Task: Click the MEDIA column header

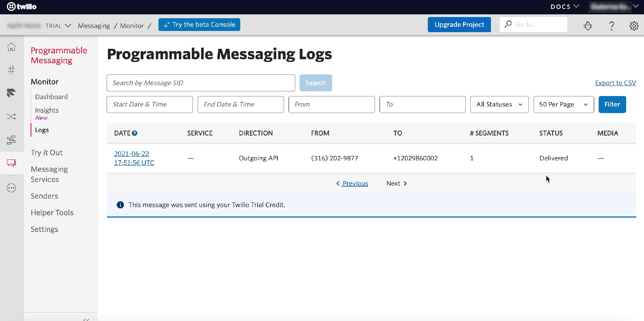Action: (608, 133)
